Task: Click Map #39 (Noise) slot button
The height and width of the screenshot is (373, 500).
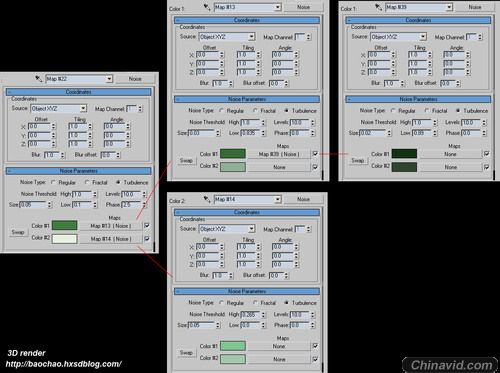Action: pyautogui.click(x=279, y=154)
